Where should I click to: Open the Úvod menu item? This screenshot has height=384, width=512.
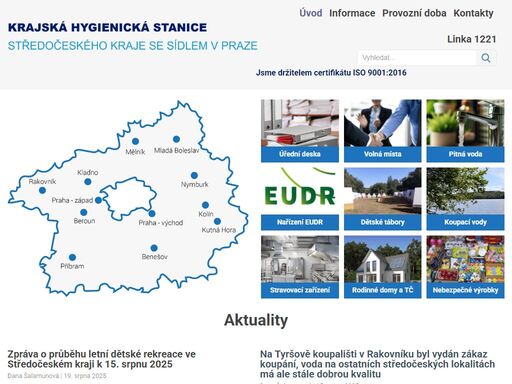(311, 13)
